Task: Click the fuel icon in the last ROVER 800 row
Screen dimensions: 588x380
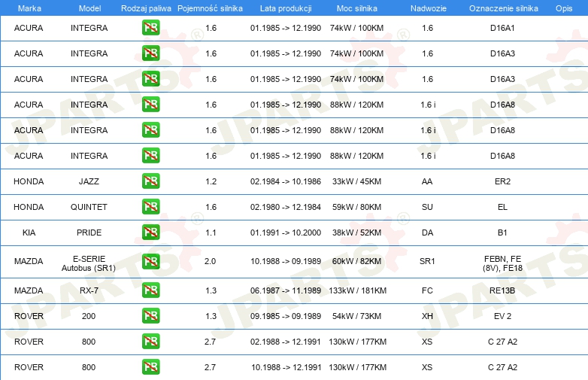Action: click(150, 366)
